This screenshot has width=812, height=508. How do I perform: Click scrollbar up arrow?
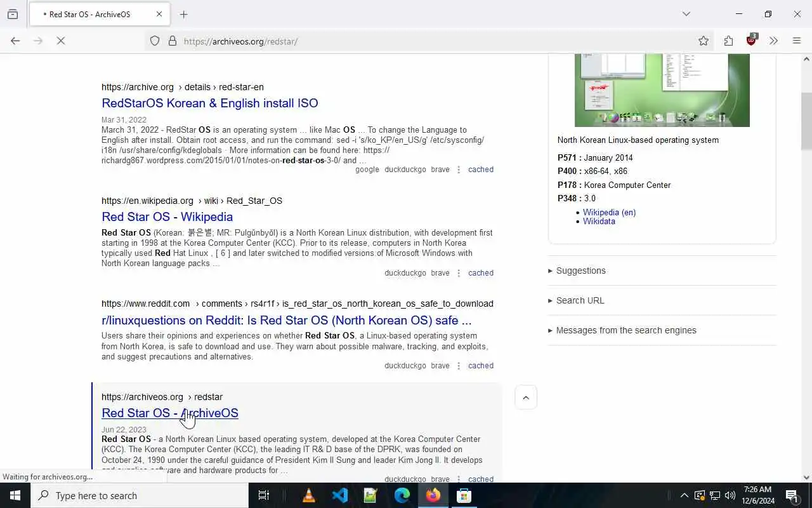806,59
